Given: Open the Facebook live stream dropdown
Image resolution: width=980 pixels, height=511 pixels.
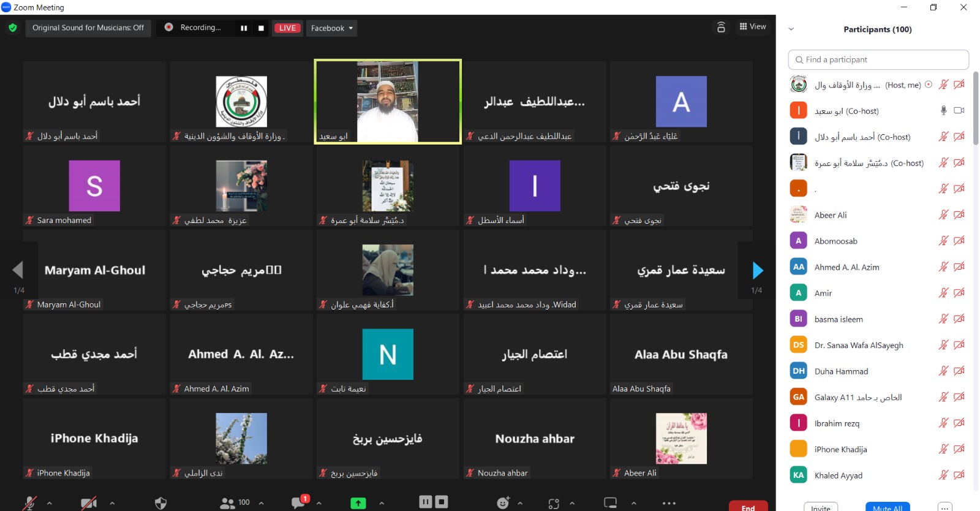Looking at the screenshot, I should coord(331,28).
